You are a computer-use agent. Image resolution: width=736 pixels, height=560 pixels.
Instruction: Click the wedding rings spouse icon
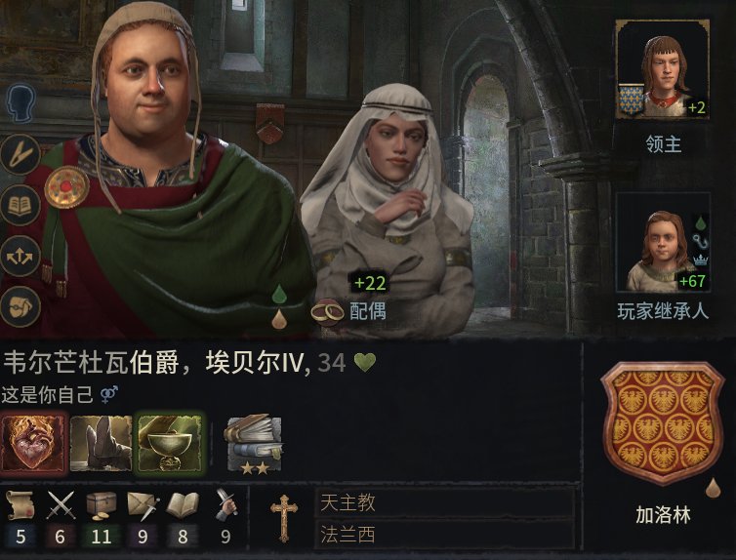(328, 311)
